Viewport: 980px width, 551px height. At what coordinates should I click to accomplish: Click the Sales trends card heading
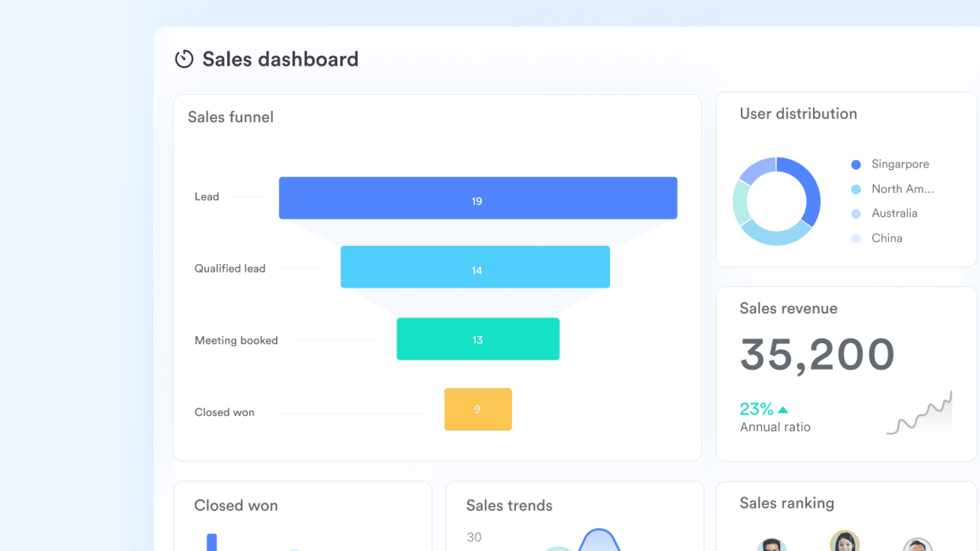point(509,505)
